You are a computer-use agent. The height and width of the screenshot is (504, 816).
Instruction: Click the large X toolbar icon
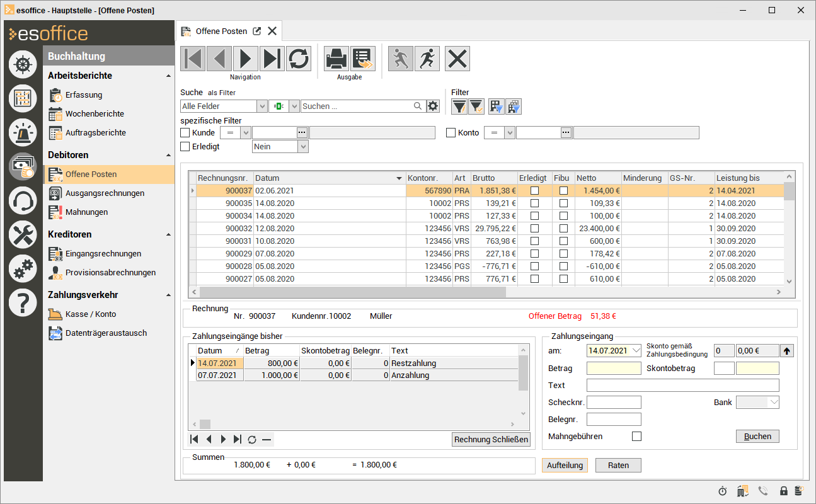[457, 59]
